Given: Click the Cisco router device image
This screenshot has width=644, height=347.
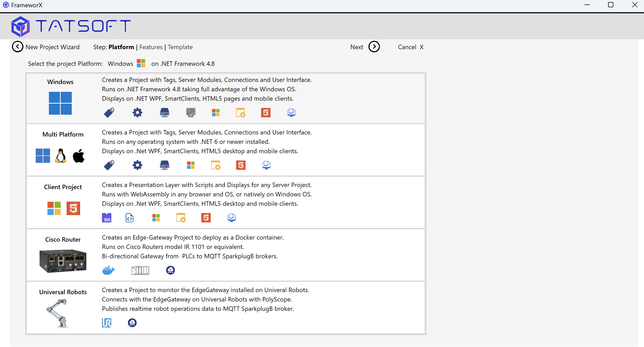Looking at the screenshot, I should [x=63, y=261].
